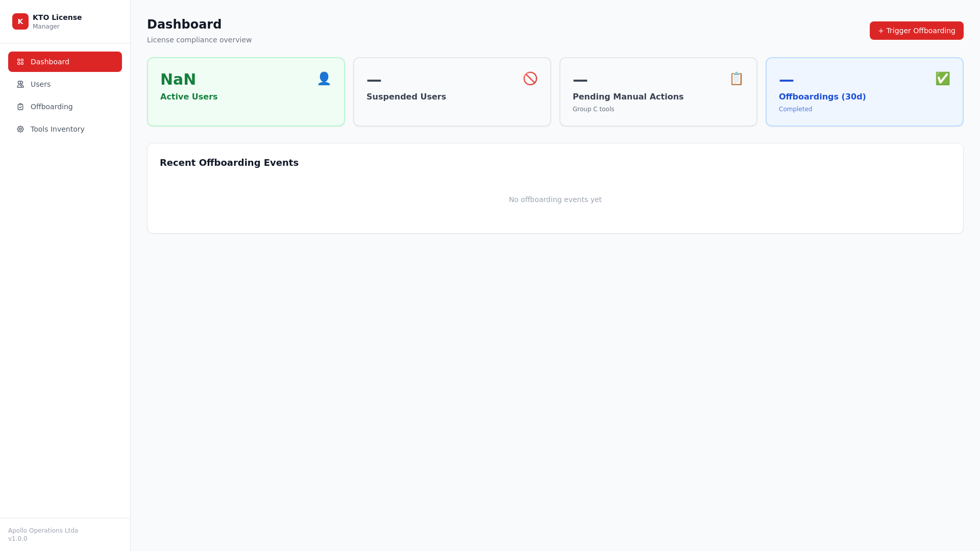Select the Pending Manual Actions label
This screenshot has width=980, height=551.
(x=628, y=97)
